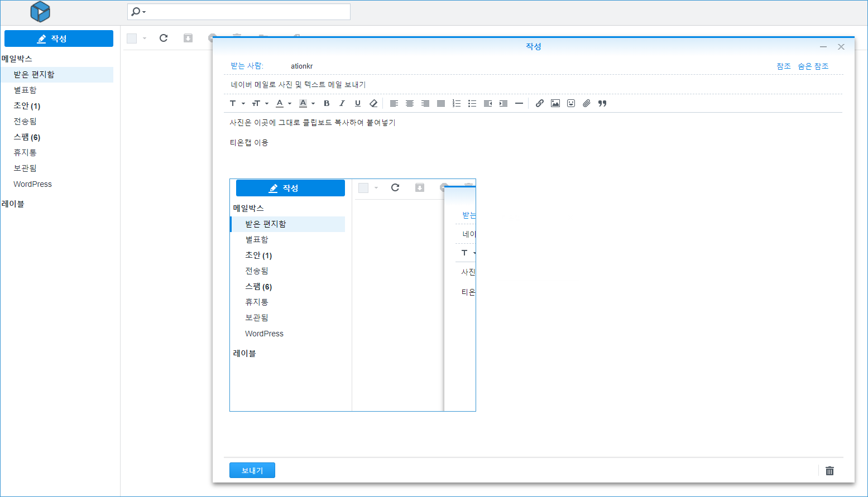Click the body text 티온캡 이용
The image size is (868, 497).
(249, 143)
